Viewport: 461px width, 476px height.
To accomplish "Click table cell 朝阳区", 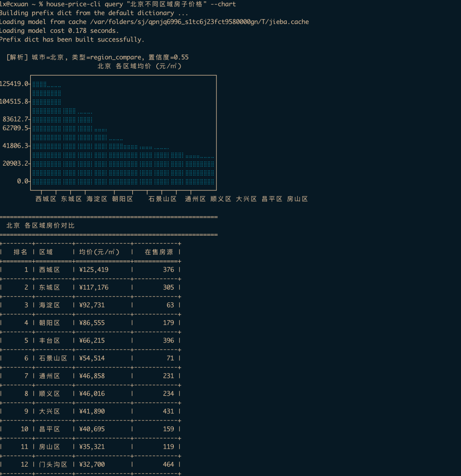I will 50,323.
